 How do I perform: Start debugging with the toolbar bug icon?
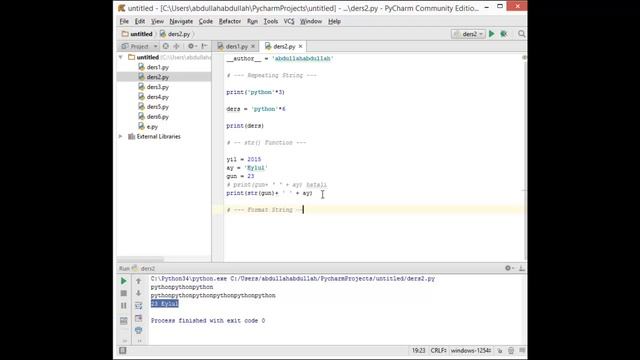[504, 34]
